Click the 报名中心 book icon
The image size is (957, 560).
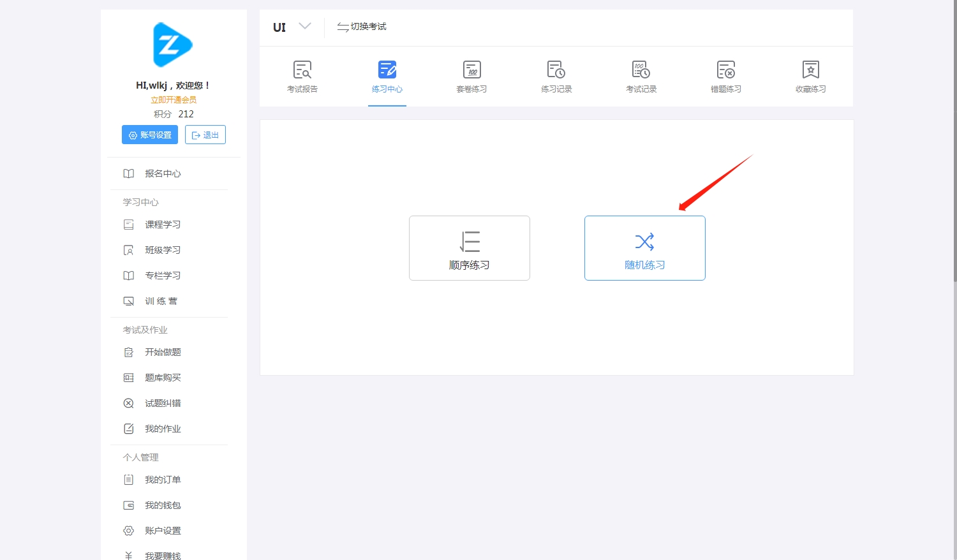pyautogui.click(x=129, y=173)
